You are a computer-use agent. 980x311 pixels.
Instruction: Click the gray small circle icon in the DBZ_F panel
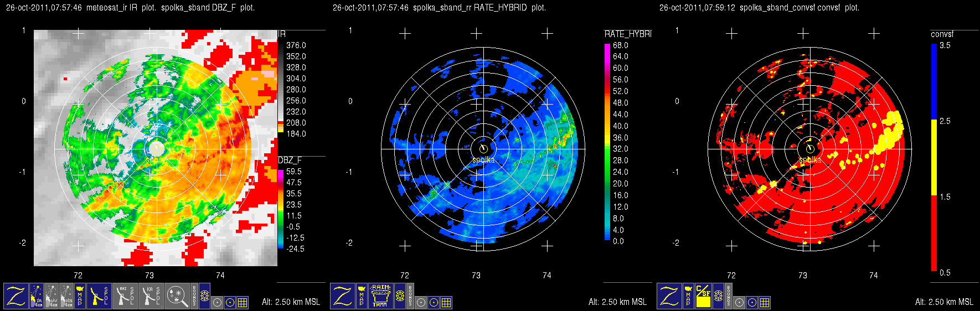[217, 302]
